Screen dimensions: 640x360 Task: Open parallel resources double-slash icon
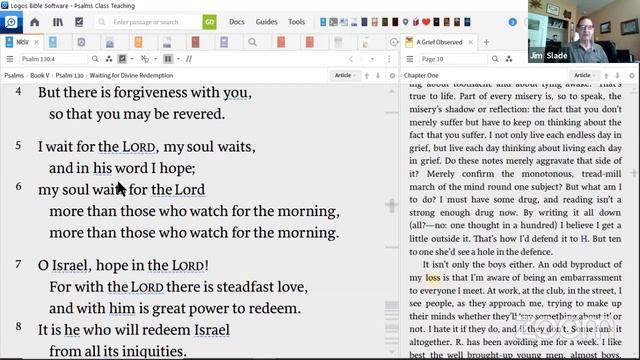[x=189, y=59]
